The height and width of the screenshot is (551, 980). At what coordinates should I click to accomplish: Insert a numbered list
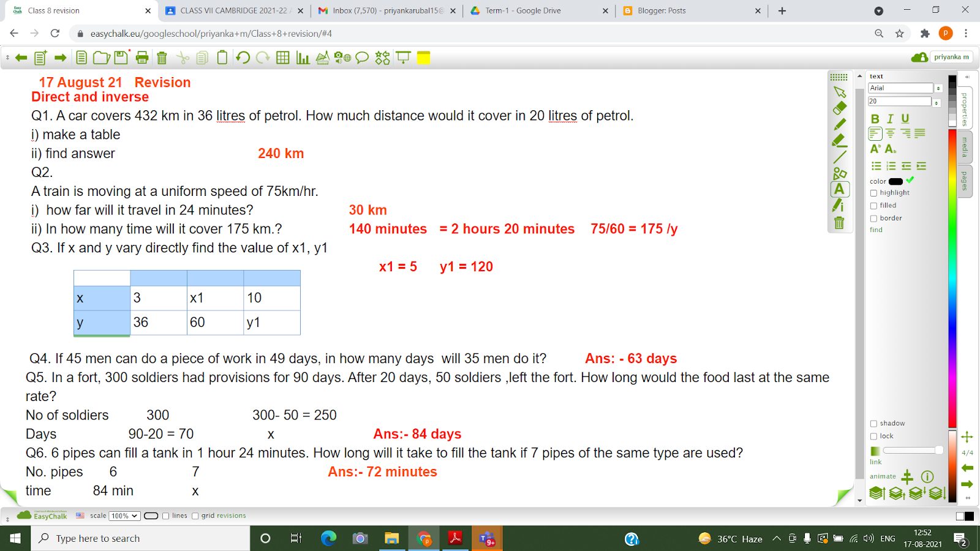(x=891, y=166)
